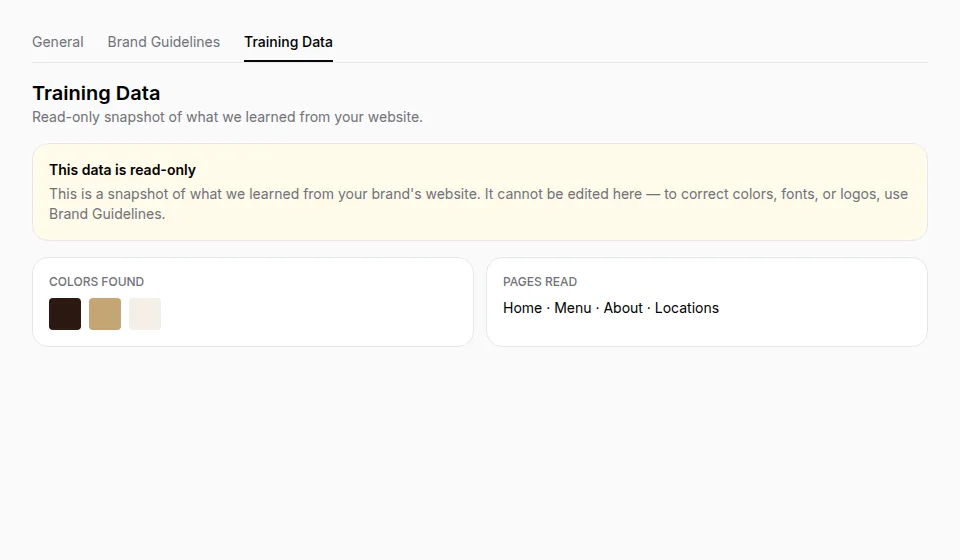This screenshot has height=560, width=960.
Task: Open Locations in the pages read list
Action: point(686,308)
